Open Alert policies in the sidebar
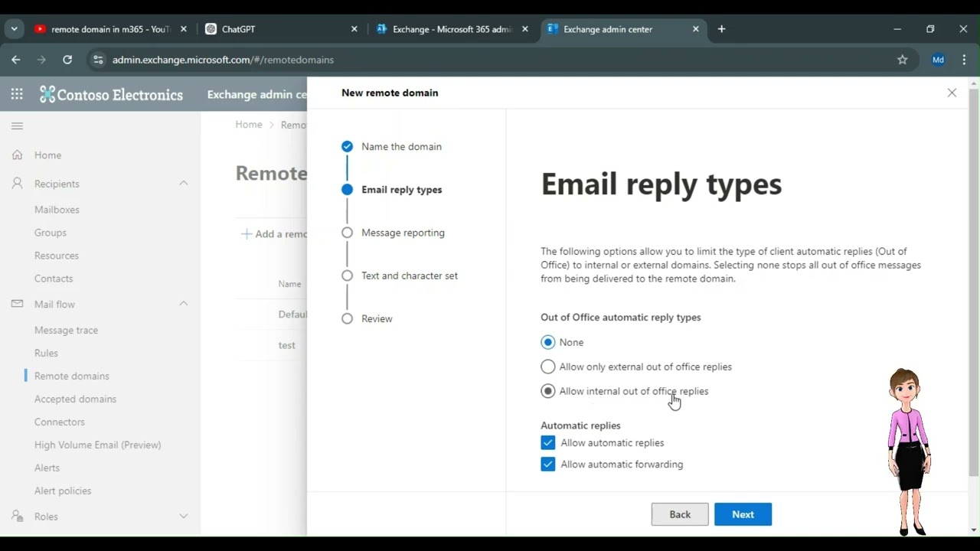The image size is (980, 551). [x=63, y=491]
